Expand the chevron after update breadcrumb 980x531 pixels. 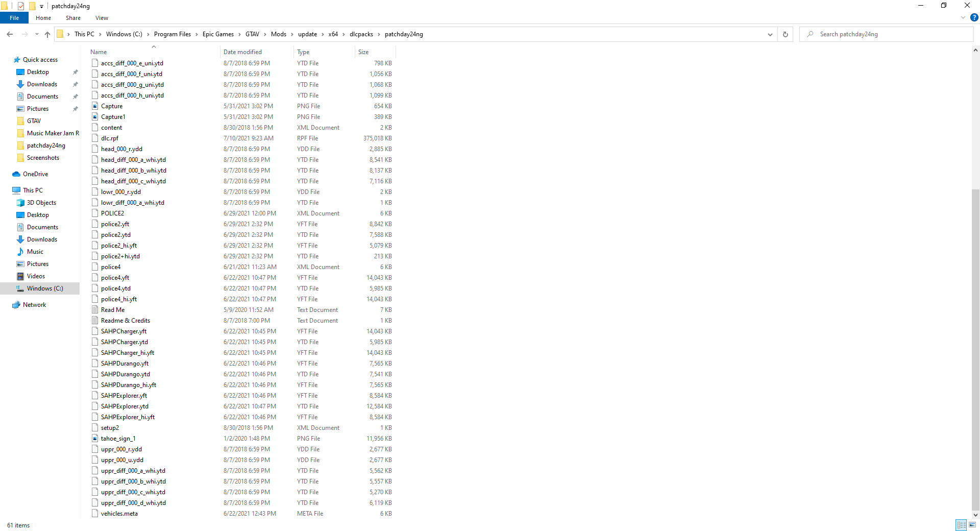323,34
